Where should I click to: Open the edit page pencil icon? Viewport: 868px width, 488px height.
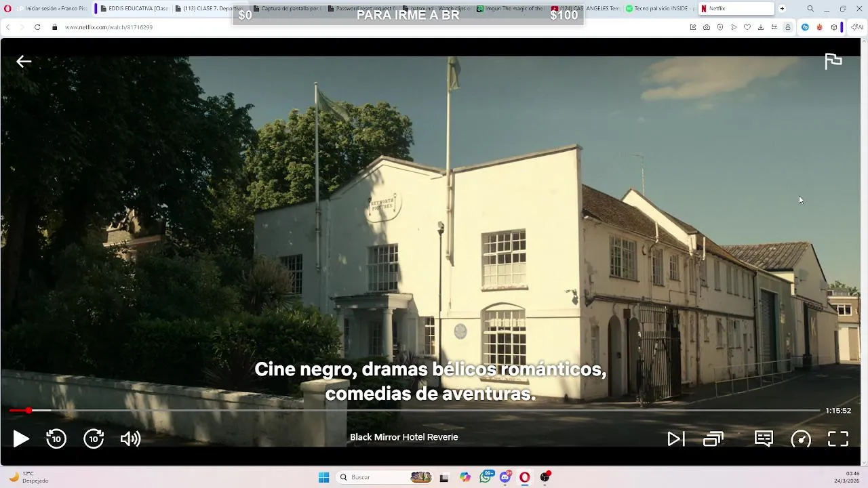tap(693, 27)
